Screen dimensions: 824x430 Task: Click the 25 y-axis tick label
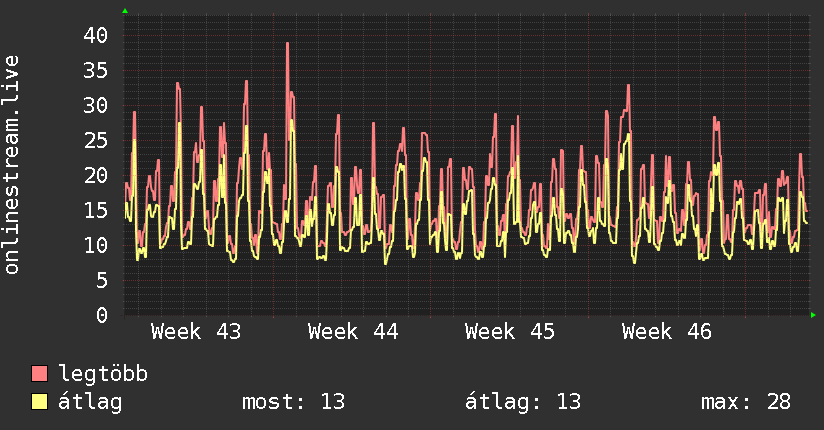(96, 140)
